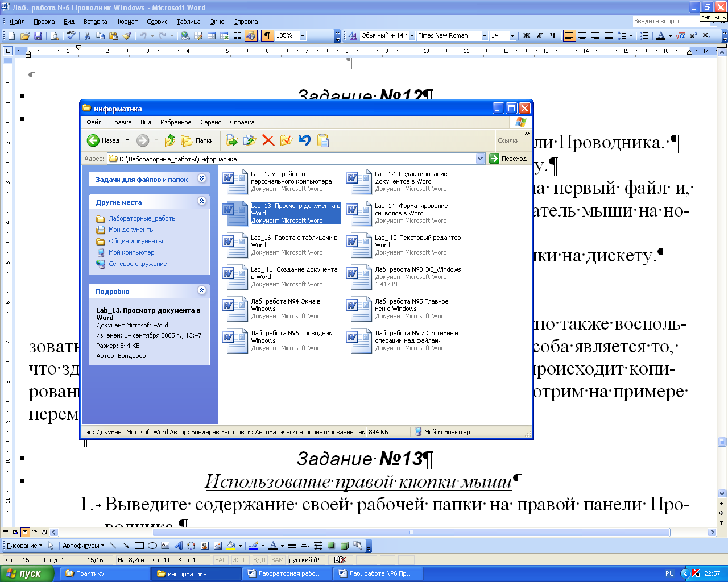Toggle the Drawing panel button in Word toolbar
Image resolution: width=728 pixels, height=582 pixels.
tap(251, 36)
